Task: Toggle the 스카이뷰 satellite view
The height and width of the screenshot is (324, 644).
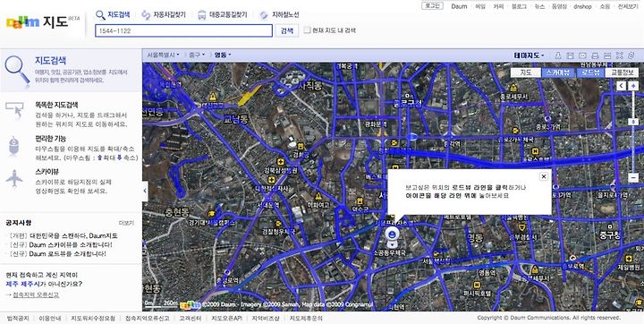Action: 558,72
